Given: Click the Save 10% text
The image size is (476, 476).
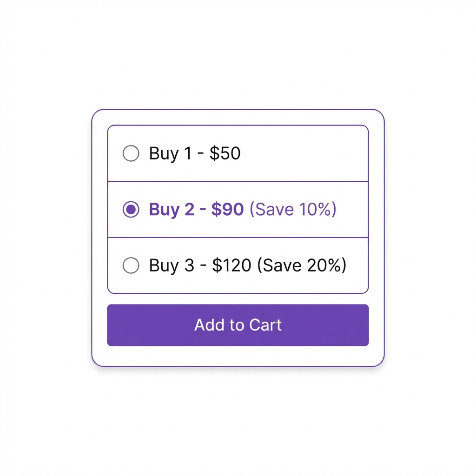Looking at the screenshot, I should click(292, 209).
